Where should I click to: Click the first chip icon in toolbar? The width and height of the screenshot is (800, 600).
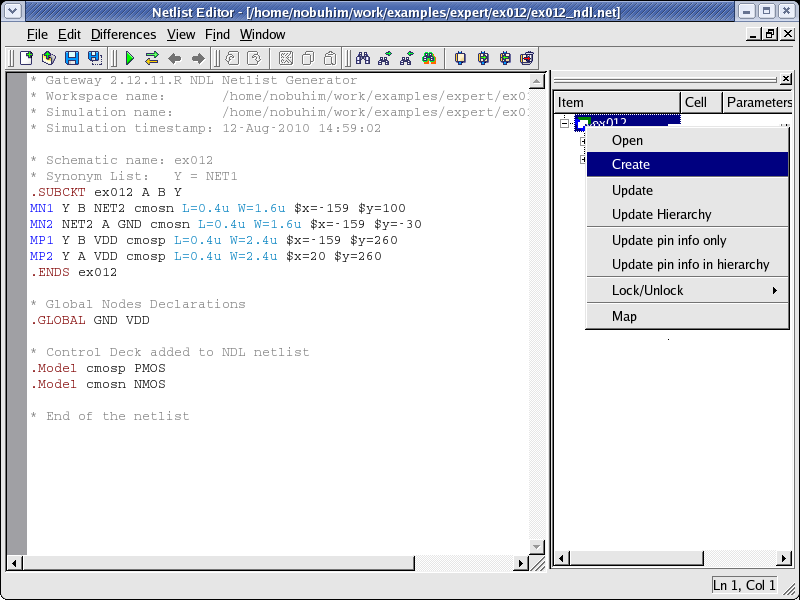461,58
